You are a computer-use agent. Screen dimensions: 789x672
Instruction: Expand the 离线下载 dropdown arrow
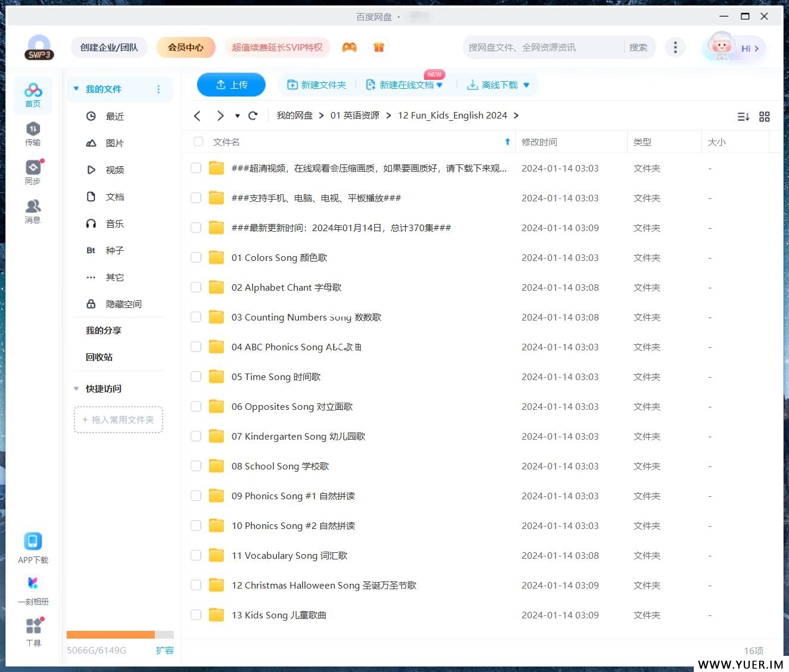point(526,85)
